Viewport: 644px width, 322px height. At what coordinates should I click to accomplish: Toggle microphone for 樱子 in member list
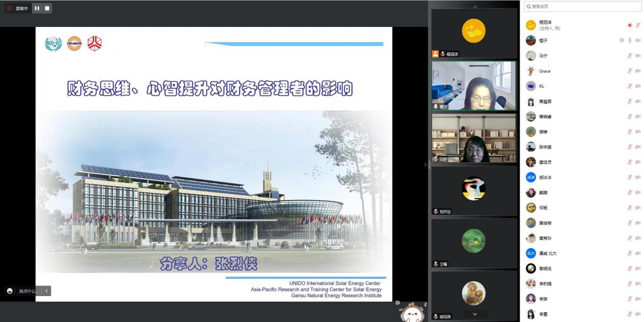630,41
